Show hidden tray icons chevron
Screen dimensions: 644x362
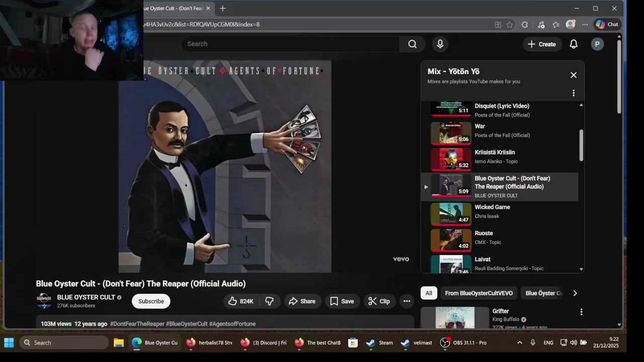pyautogui.click(x=520, y=343)
